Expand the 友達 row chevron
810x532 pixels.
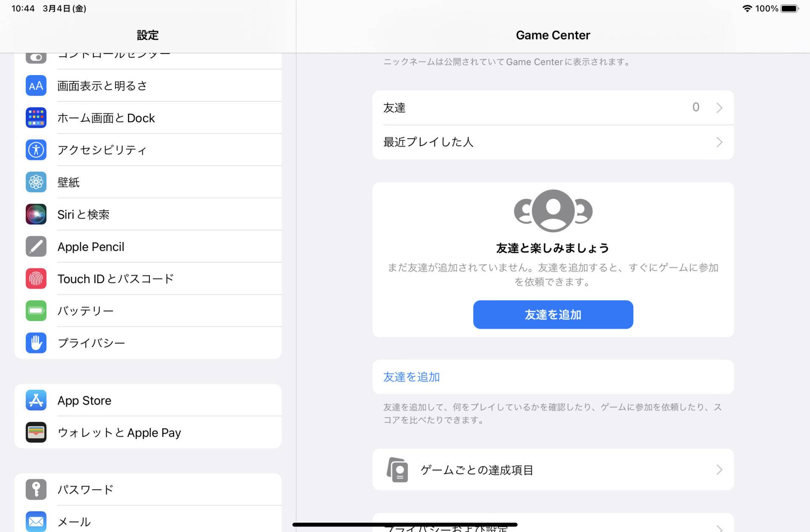[719, 108]
